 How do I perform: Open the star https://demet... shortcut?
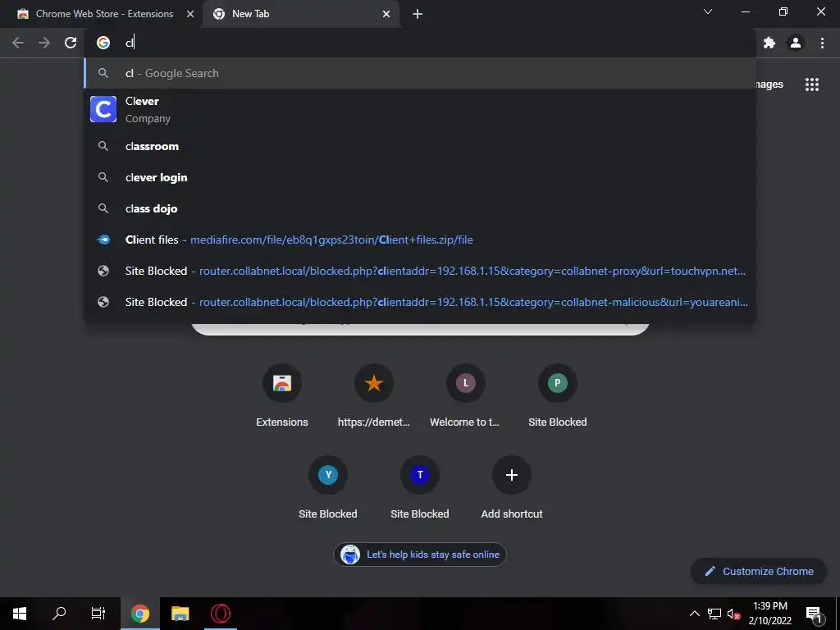[373, 395]
